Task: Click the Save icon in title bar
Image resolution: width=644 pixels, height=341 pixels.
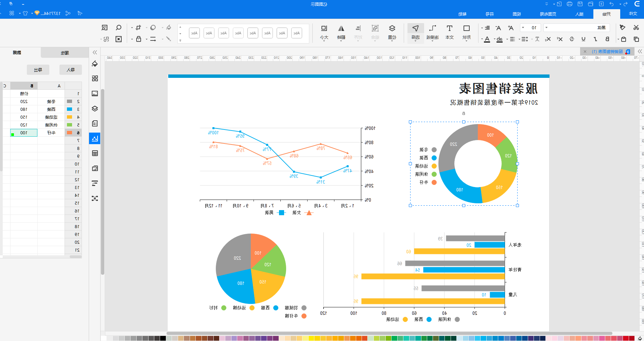Action: click(580, 4)
